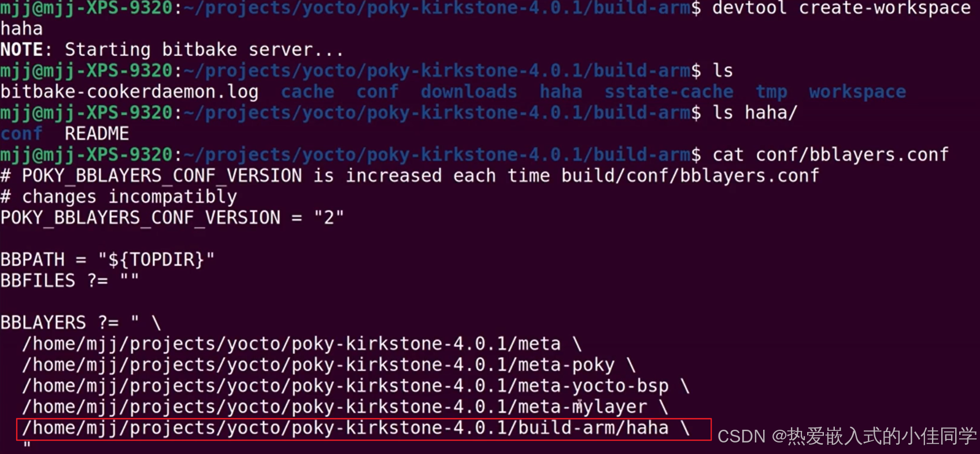Click the '# changes incompatibly' comment line
This screenshot has width=980, height=454.
pyautogui.click(x=119, y=197)
